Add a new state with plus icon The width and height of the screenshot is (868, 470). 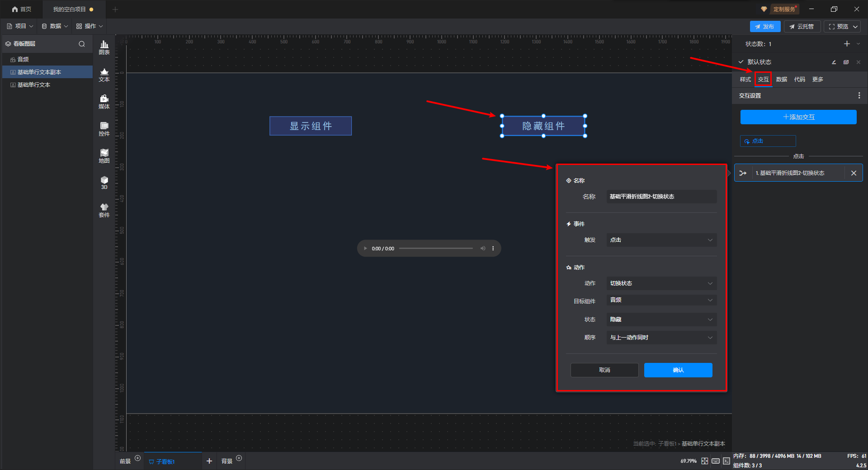pos(847,44)
